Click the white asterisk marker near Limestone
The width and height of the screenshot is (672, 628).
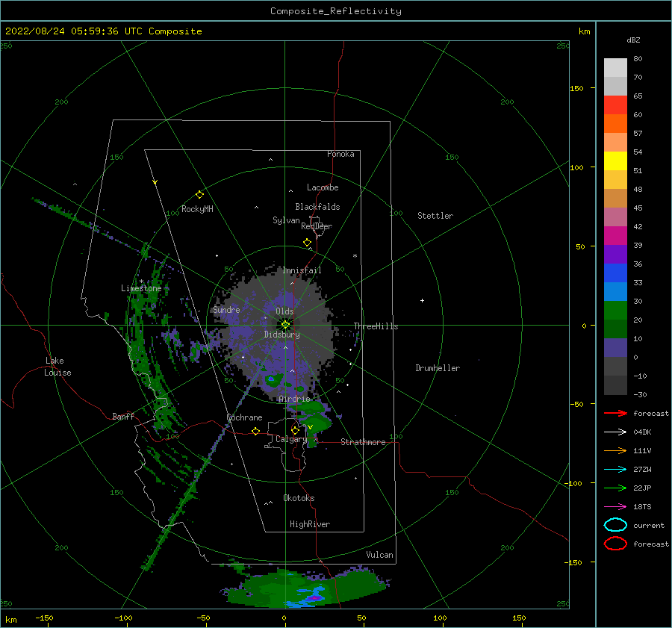click(x=141, y=282)
